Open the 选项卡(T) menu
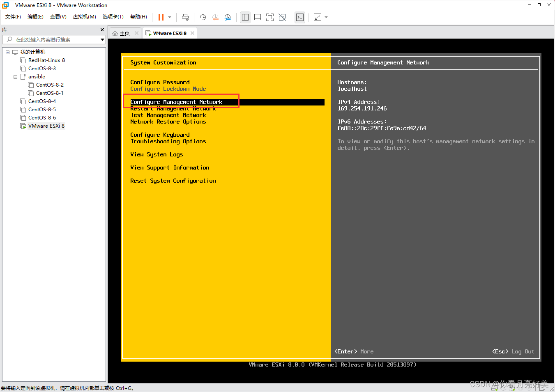The image size is (555, 392). tap(113, 17)
